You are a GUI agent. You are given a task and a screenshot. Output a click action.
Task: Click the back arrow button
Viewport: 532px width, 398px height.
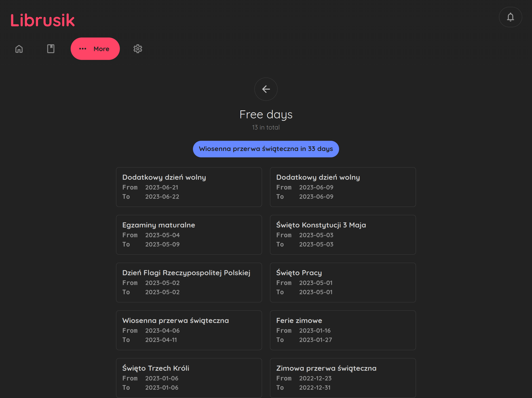pos(266,89)
